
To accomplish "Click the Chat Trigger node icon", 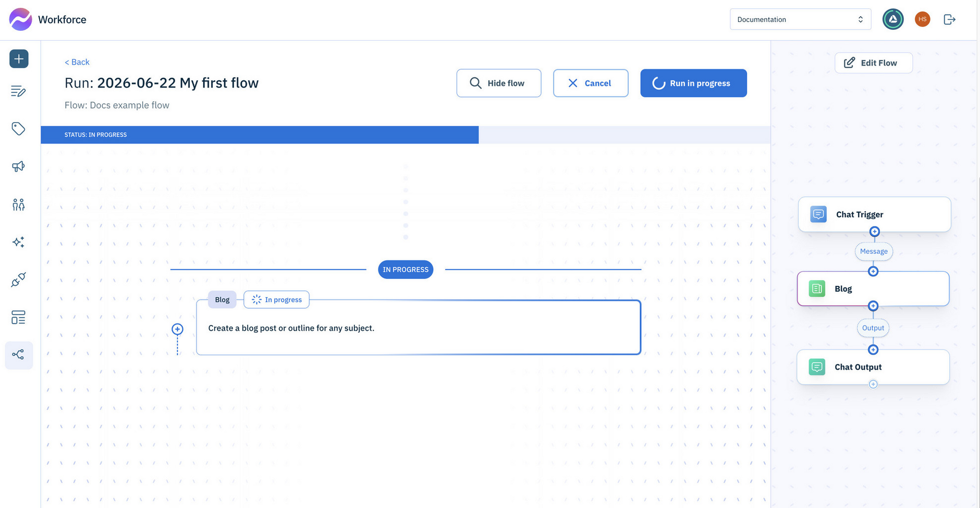I will tap(818, 214).
